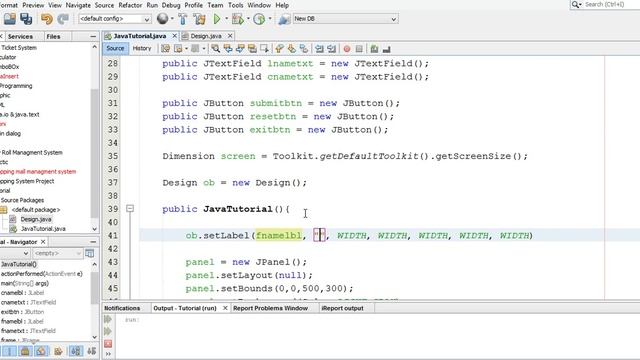
Task: Open the Profile Project dropdown arrow
Action: coord(270,19)
